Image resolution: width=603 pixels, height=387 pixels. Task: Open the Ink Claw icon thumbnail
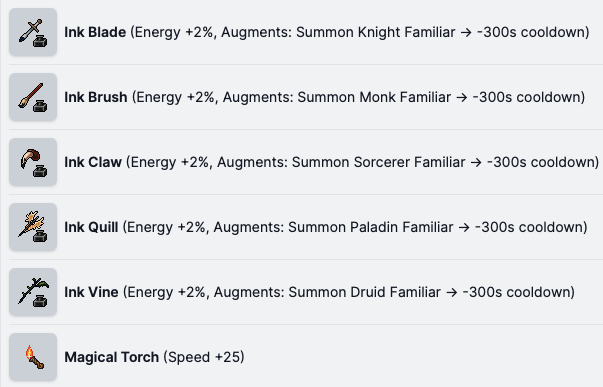coord(33,162)
